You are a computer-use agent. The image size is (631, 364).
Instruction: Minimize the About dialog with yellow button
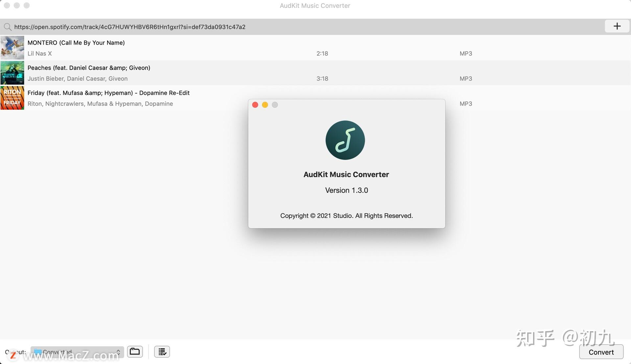point(265,105)
